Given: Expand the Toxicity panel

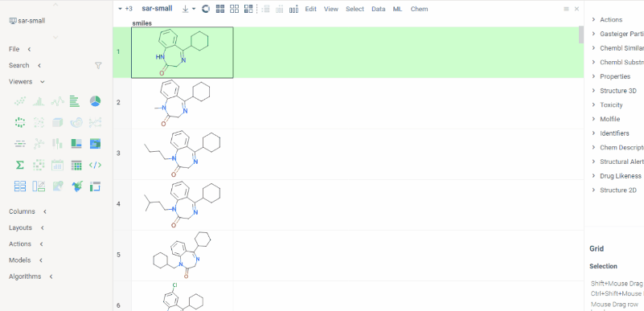Looking at the screenshot, I should point(611,105).
